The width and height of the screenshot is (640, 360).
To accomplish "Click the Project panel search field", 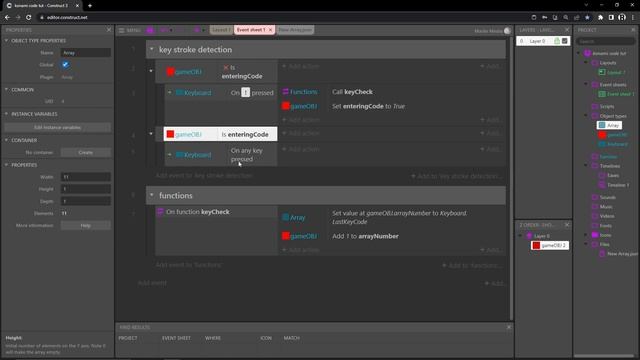I will click(606, 41).
